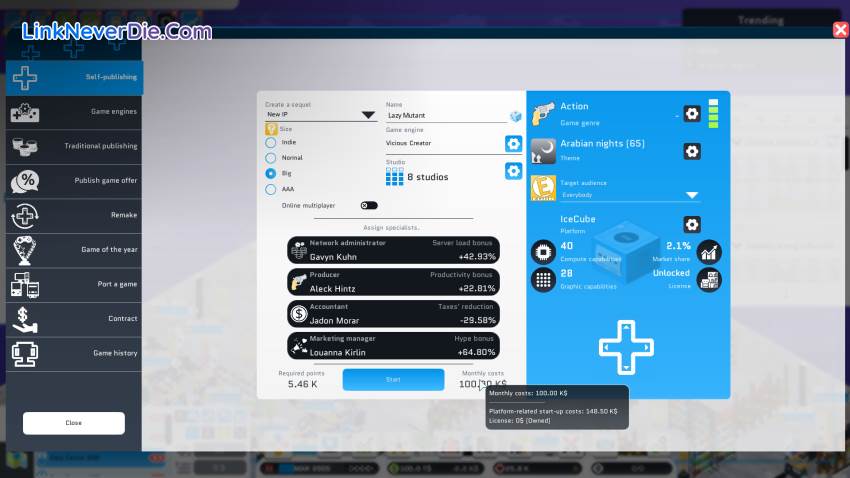Open studio selection gear button
The height and width of the screenshot is (478, 850).
click(513, 171)
